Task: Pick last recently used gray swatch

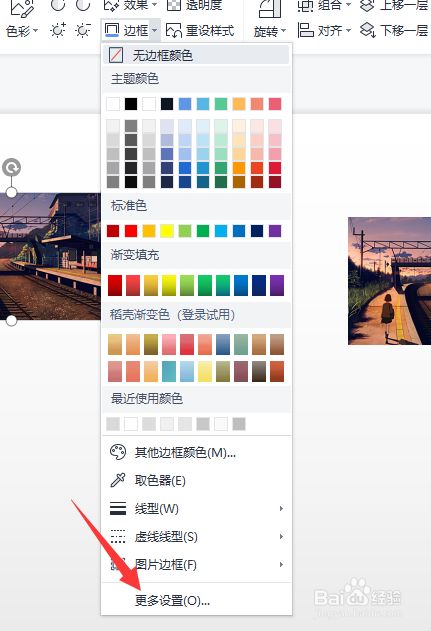Action: pos(239,424)
